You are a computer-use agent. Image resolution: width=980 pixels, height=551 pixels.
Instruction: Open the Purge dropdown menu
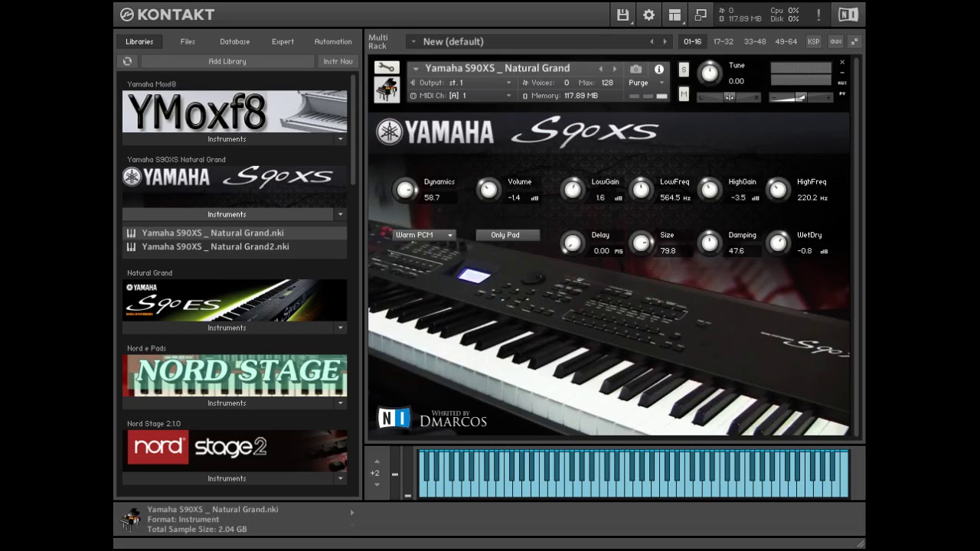(x=647, y=83)
